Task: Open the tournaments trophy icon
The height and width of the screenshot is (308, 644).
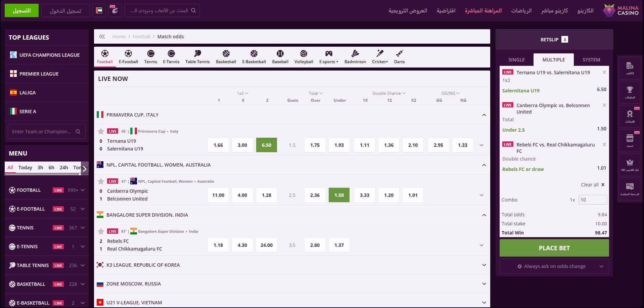Action: (630, 92)
